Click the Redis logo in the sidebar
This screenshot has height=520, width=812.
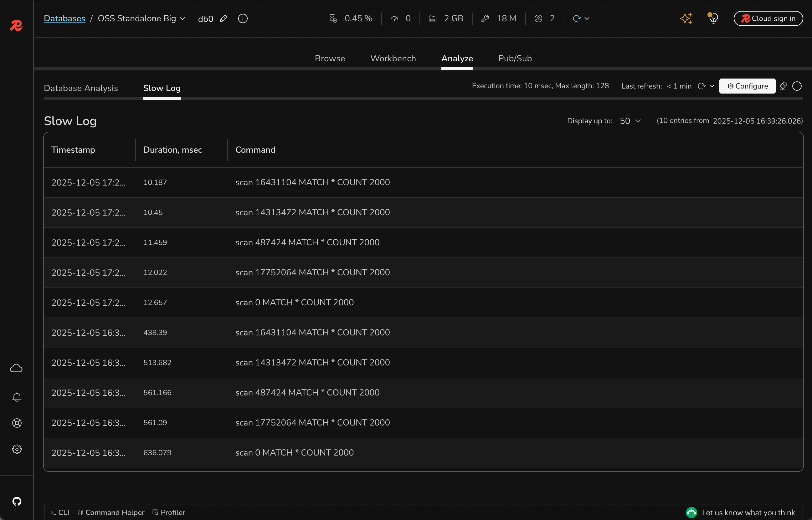[16, 25]
